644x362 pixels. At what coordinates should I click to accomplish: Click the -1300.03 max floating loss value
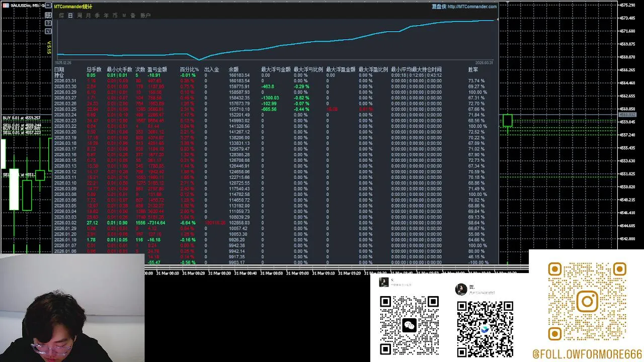tap(270, 98)
